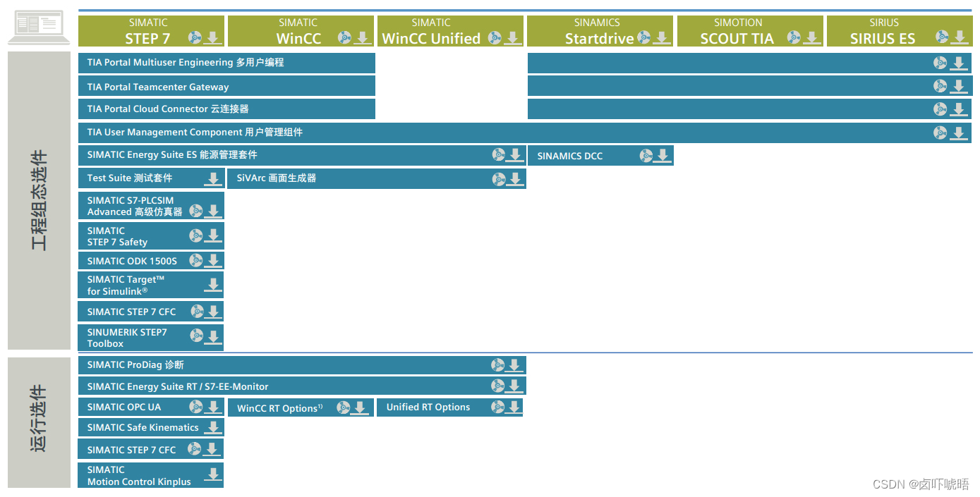Click disc icon in the Multiuser Engineering row
Viewport: 980px width, 497px height.
point(940,63)
